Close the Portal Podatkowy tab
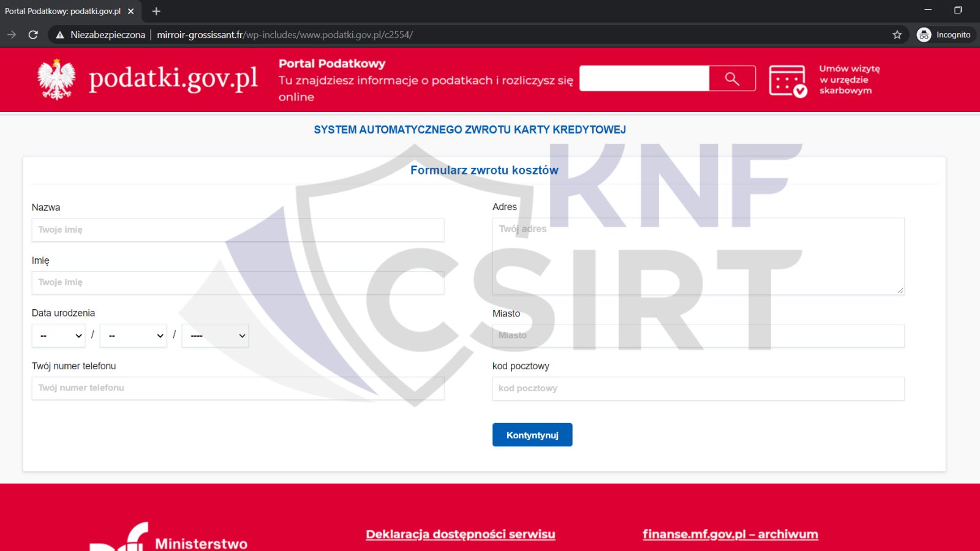This screenshot has width=980, height=551. [x=130, y=11]
